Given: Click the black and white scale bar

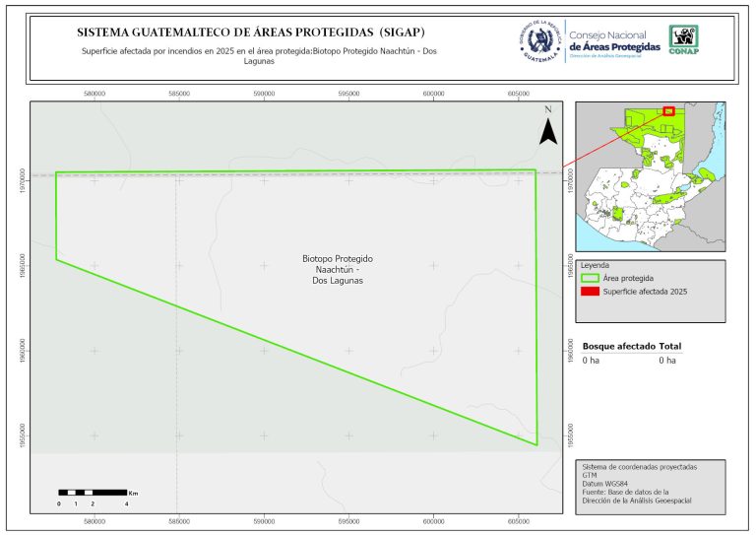Looking at the screenshot, I should coord(93,492).
